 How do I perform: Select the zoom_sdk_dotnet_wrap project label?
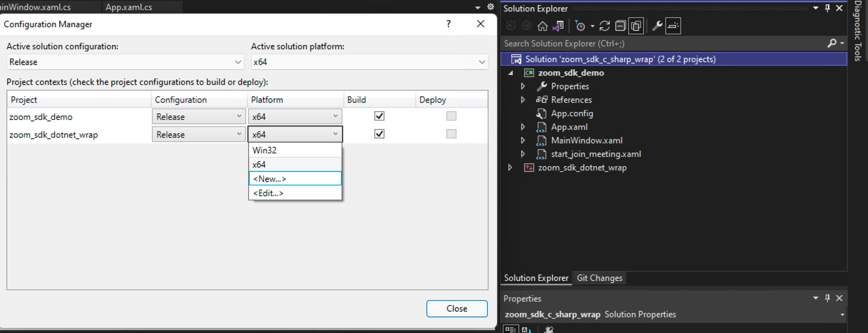[583, 168]
